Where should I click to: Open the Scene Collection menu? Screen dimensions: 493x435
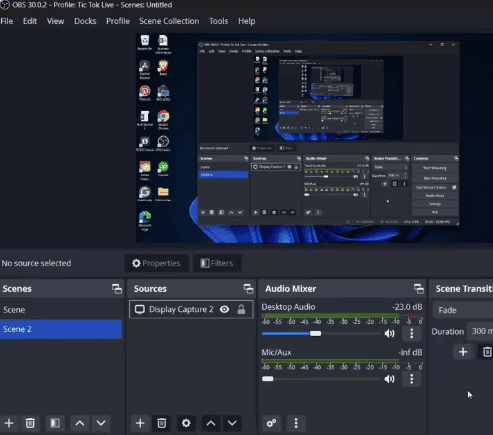pos(169,21)
